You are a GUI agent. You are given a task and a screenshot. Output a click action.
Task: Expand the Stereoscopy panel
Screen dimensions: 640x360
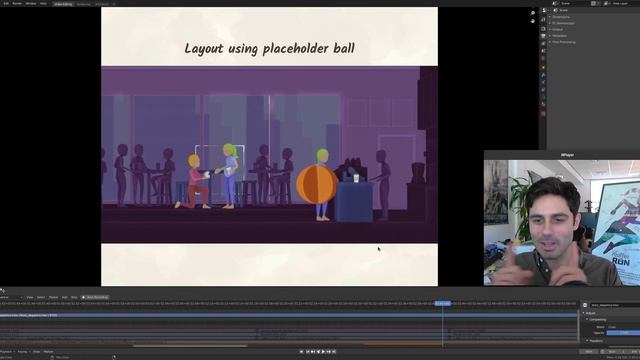562,23
